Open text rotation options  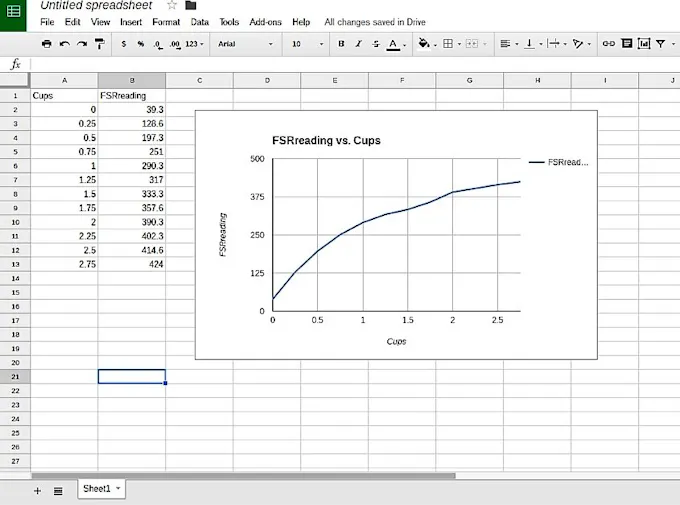[578, 44]
